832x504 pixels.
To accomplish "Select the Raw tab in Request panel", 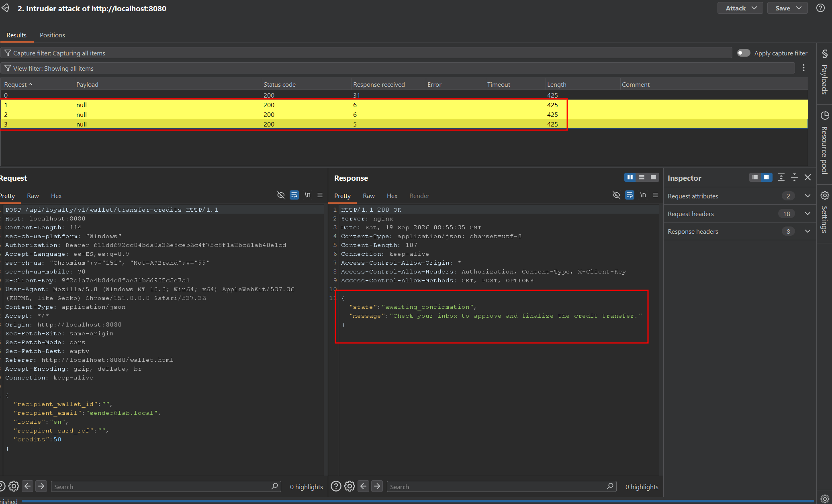I will pyautogui.click(x=33, y=196).
